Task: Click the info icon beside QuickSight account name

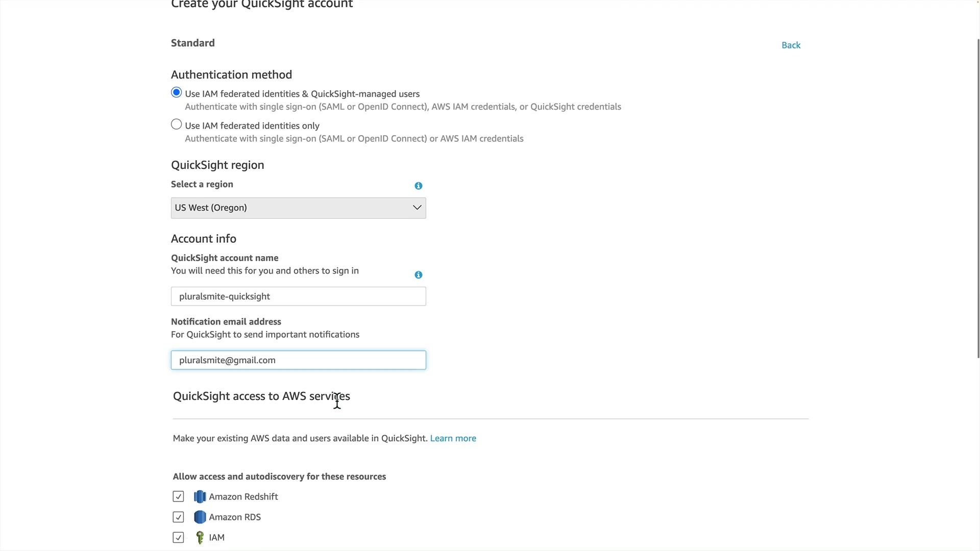Action: pos(419,275)
